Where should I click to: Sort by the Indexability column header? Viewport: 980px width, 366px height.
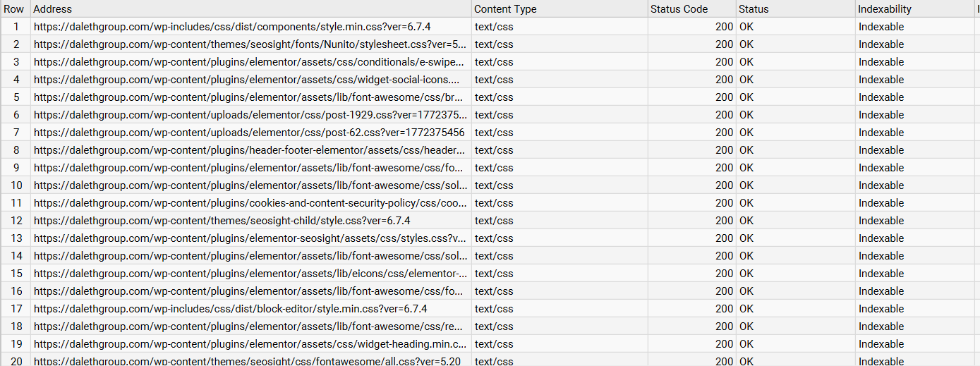point(885,9)
